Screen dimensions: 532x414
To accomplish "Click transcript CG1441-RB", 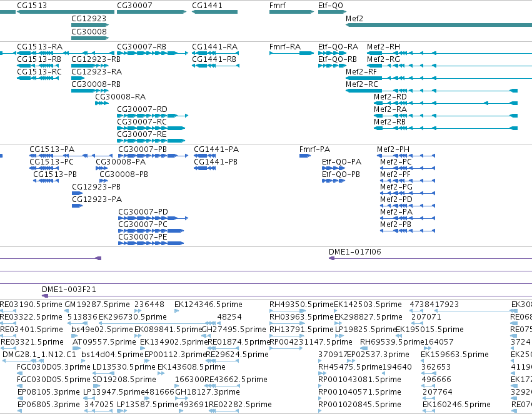I will coord(214,59).
